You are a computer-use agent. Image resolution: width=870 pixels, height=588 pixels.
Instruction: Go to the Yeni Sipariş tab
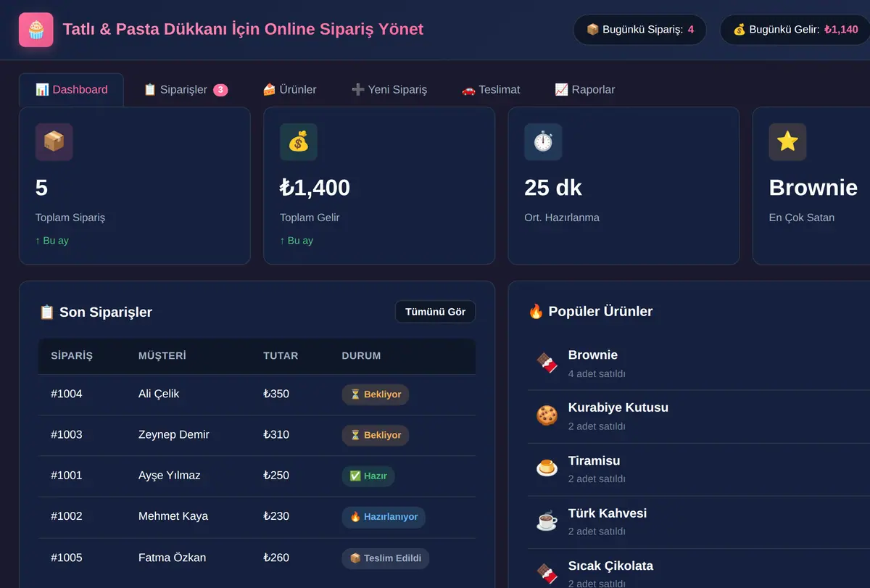pos(389,90)
